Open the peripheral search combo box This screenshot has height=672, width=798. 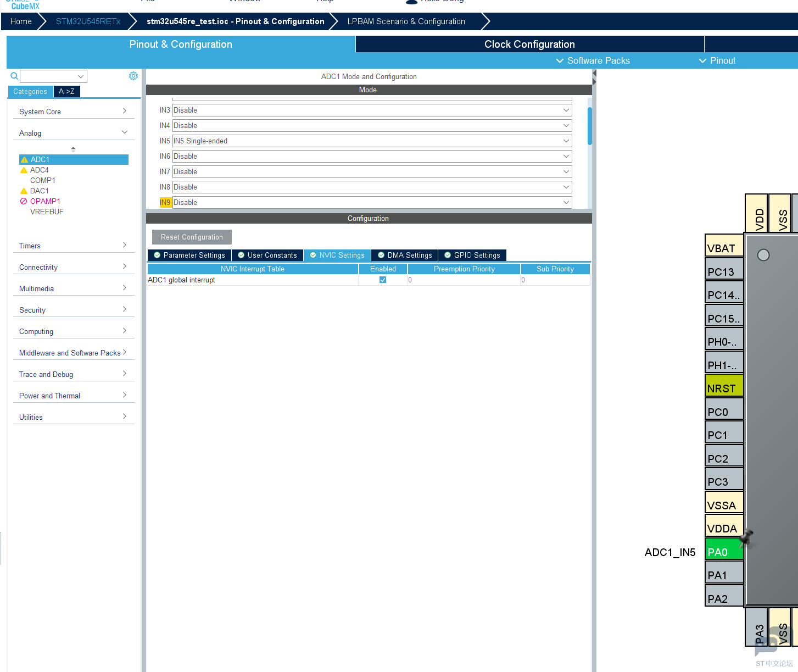click(53, 76)
